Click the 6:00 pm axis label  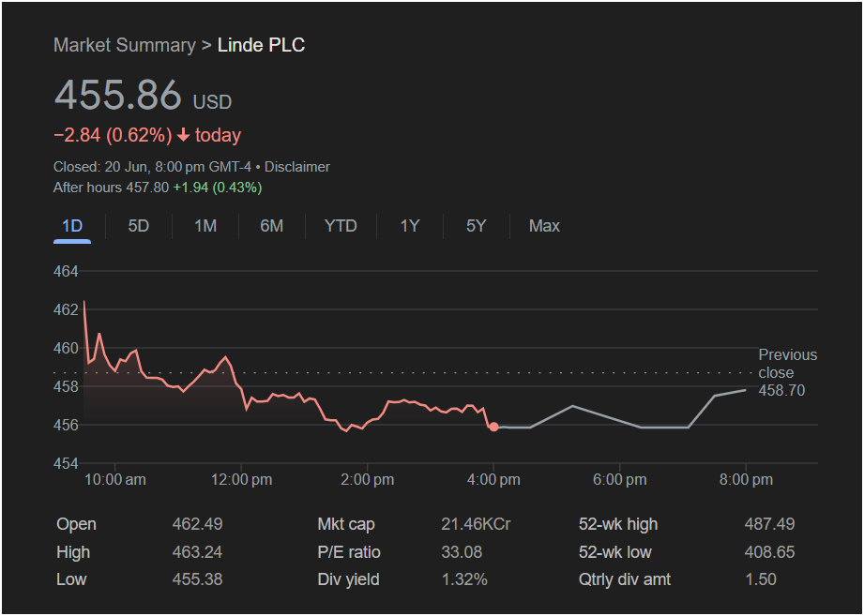pyautogui.click(x=620, y=480)
